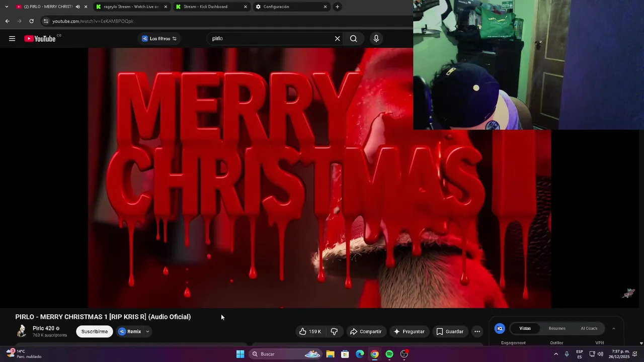Open Los filtros filter button
Image resolution: width=644 pixels, height=362 pixels.
coord(159,39)
